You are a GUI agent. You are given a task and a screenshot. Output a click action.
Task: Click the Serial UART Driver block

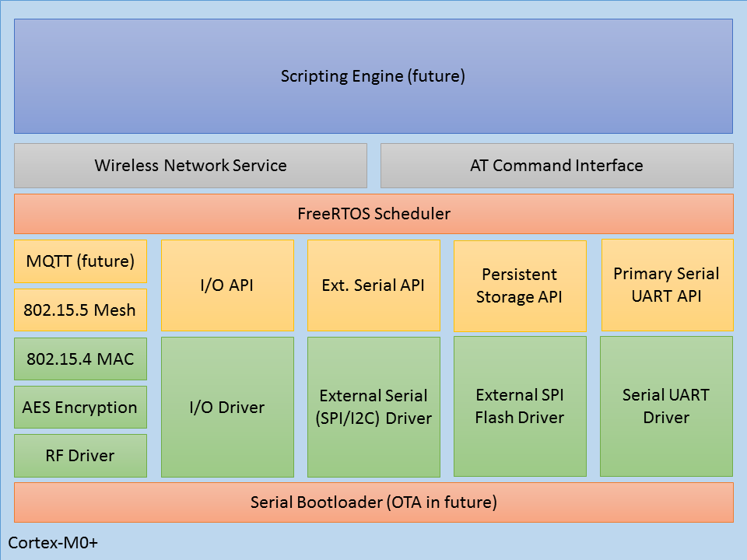pyautogui.click(x=666, y=406)
